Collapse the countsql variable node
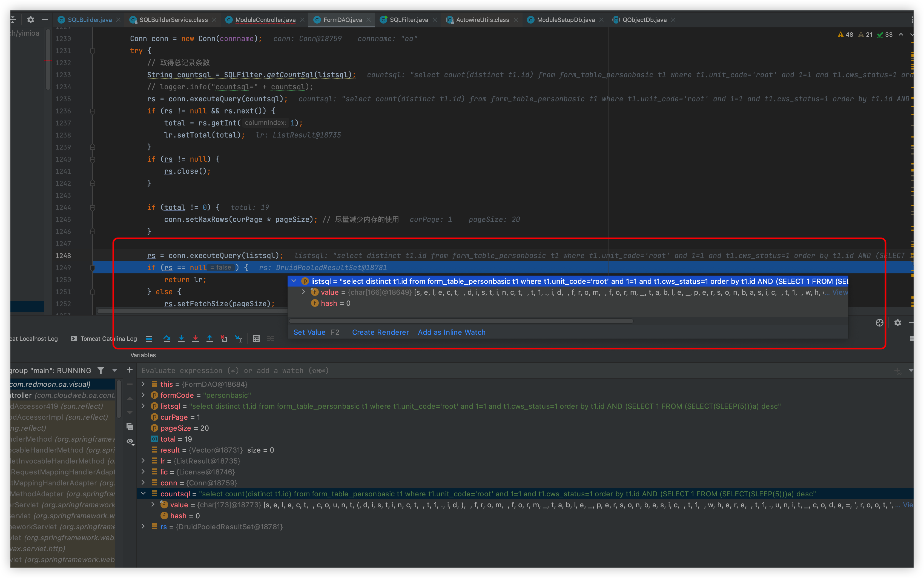Screen dimensions: 924x578 [x=143, y=494]
